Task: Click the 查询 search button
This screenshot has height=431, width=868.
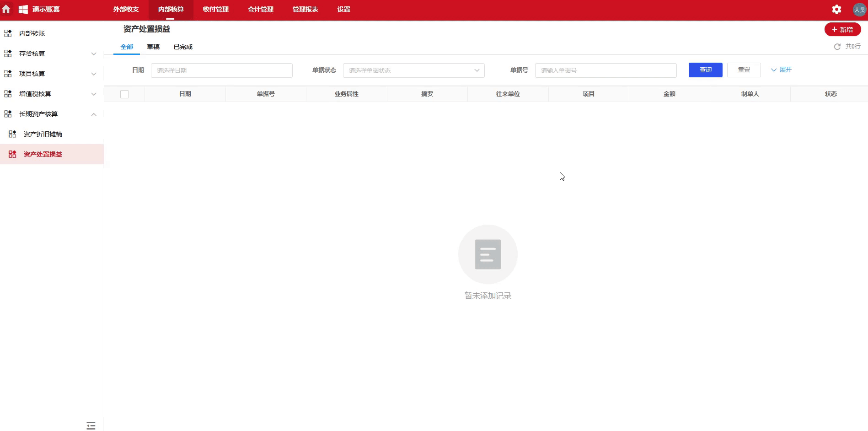Action: [705, 70]
